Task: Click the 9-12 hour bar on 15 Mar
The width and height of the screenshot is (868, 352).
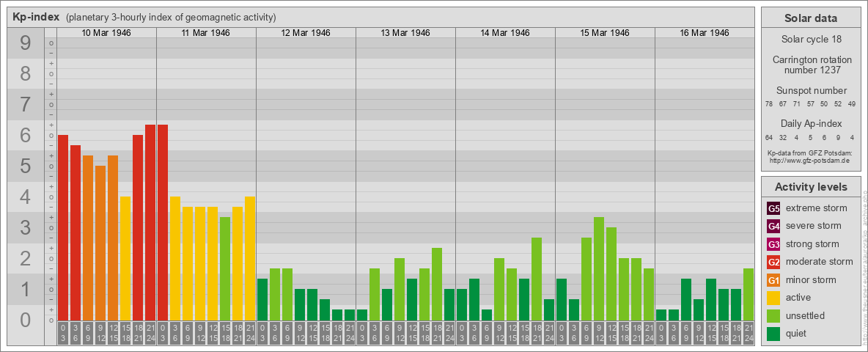Action: pyautogui.click(x=598, y=268)
